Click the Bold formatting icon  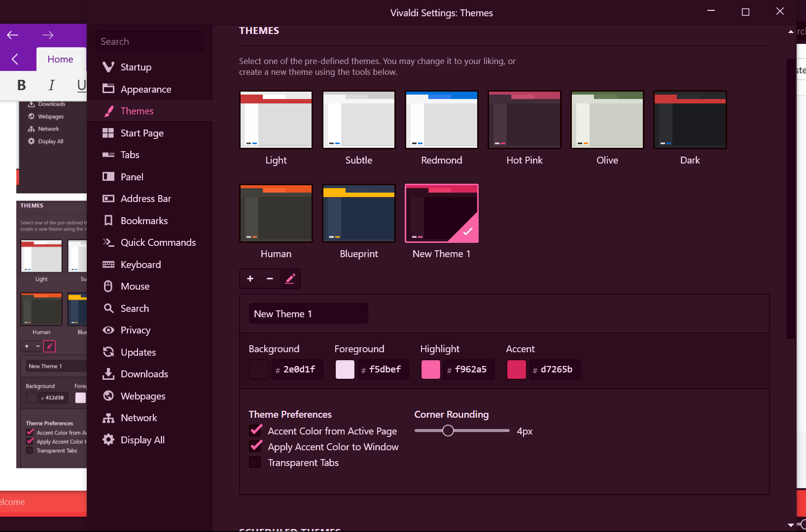(21, 85)
